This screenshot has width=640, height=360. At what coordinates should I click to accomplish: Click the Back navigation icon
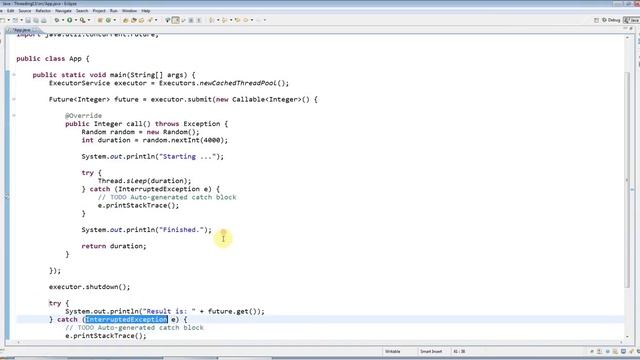tap(246, 20)
